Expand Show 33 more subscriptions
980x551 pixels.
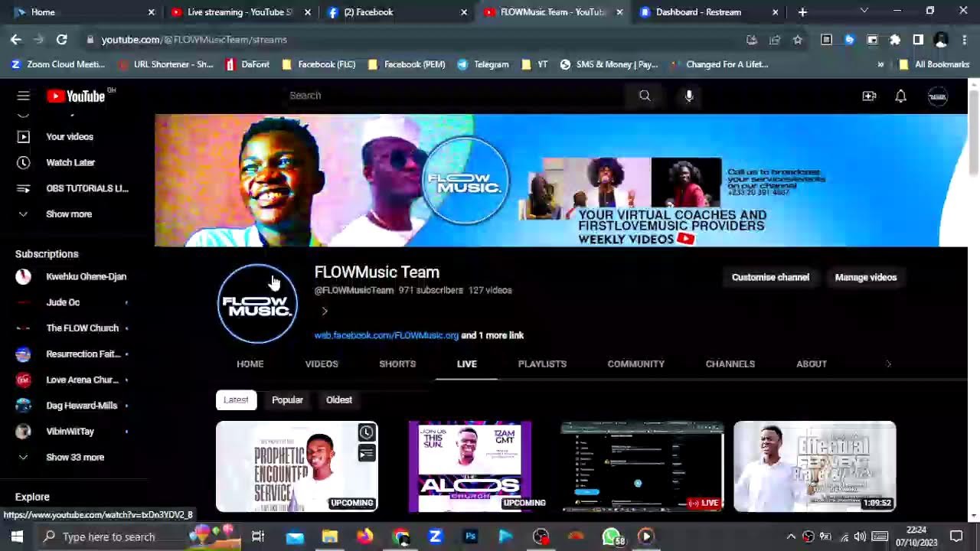[77, 457]
